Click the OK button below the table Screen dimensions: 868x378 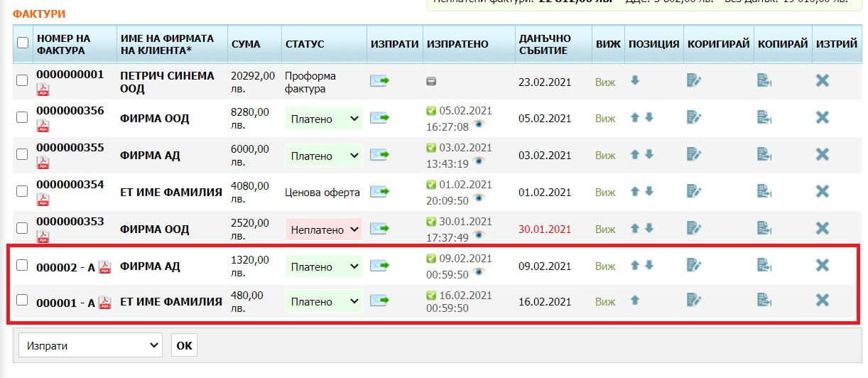184,345
